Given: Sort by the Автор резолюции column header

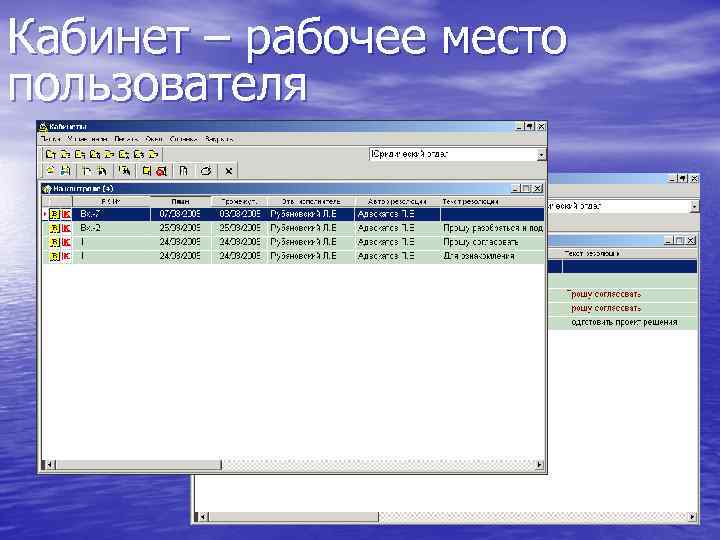Looking at the screenshot, I should pyautogui.click(x=397, y=202).
